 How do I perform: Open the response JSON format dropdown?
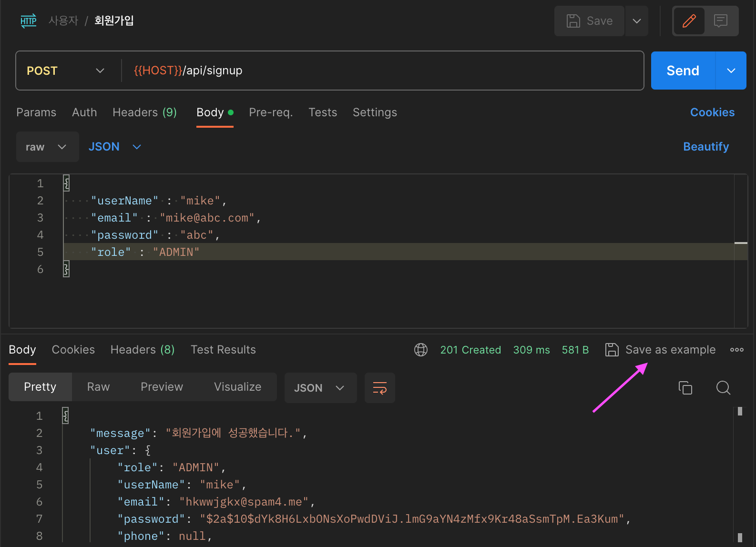[x=320, y=388]
